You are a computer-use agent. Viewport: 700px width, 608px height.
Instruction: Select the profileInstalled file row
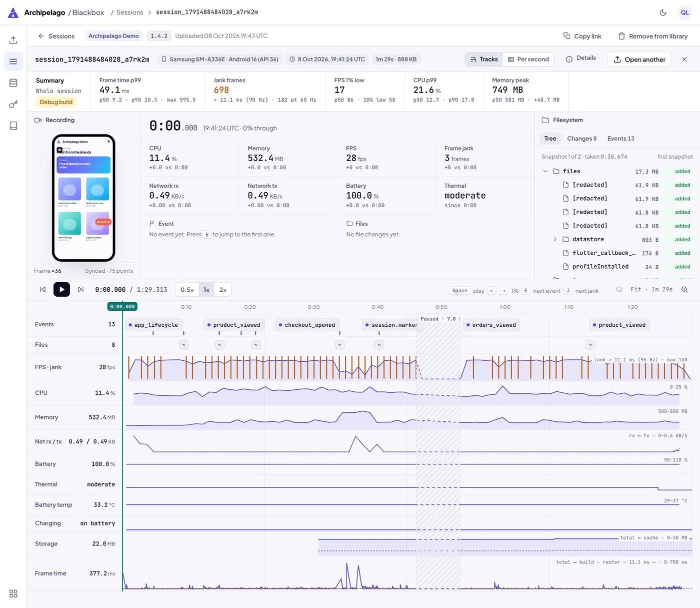617,267
